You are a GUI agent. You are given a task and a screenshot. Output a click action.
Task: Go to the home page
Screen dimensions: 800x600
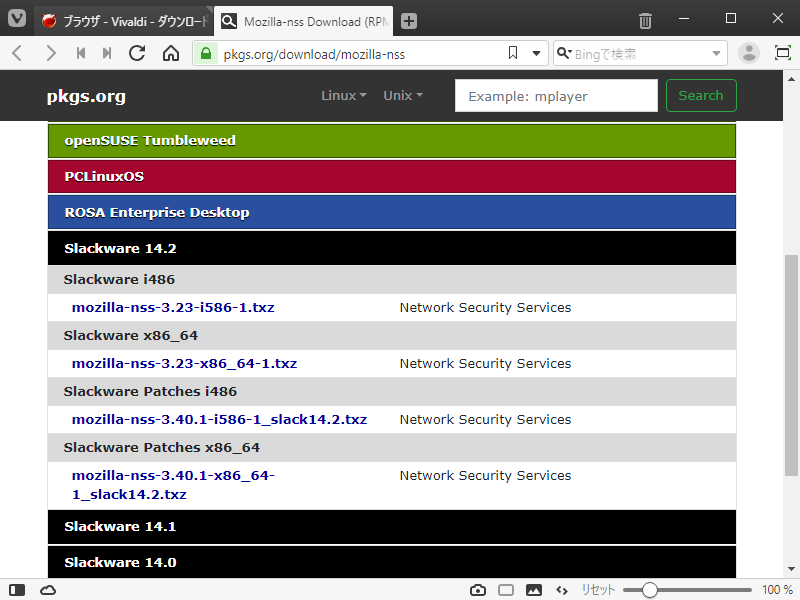pyautogui.click(x=171, y=53)
